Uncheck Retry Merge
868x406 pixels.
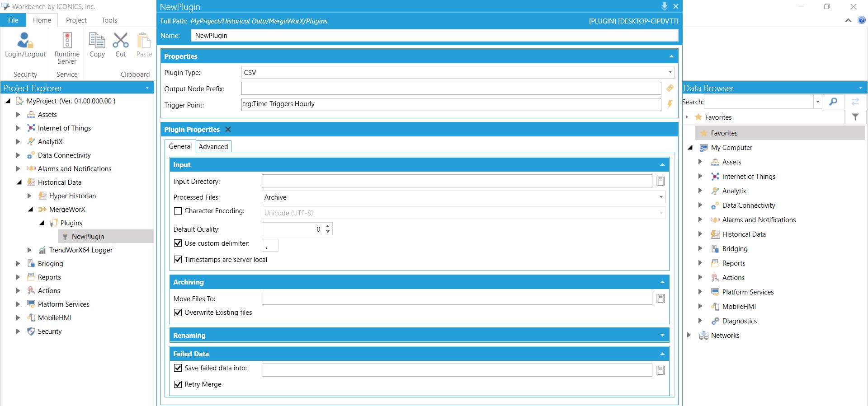coord(178,384)
